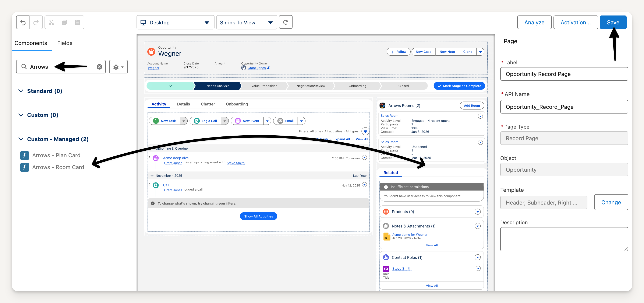Select the Negotiation/Review stage in path
The width and height of the screenshot is (644, 303).
tap(311, 86)
